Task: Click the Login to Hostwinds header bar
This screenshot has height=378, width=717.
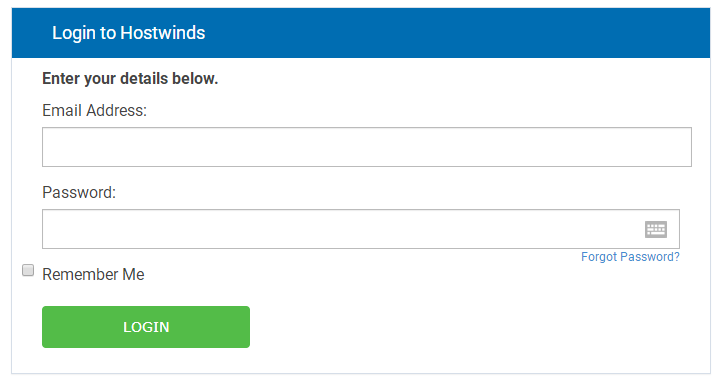Action: coord(361,33)
